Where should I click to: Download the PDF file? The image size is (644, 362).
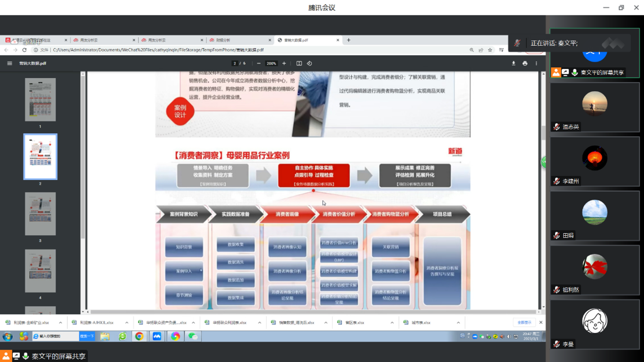pos(514,63)
